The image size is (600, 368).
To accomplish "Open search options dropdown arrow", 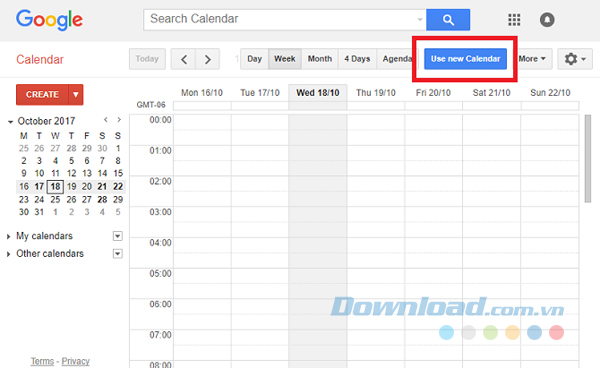I will tap(420, 20).
